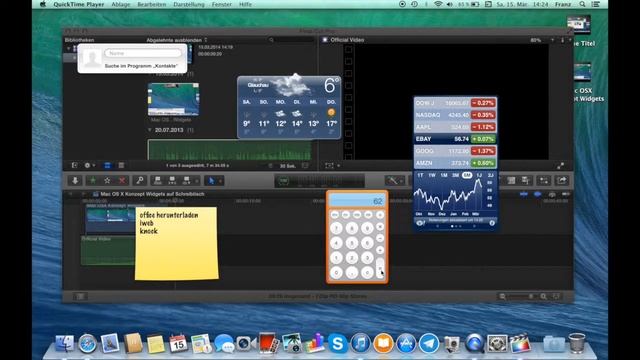Open keyword editor key icon
The image size is (640, 360).
(x=140, y=180)
